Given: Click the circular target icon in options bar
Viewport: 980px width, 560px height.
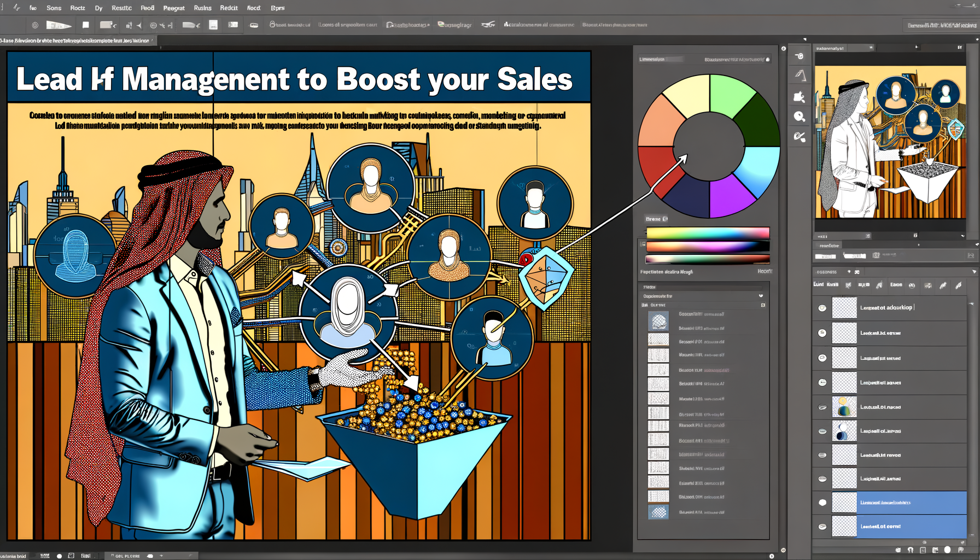Looking at the screenshot, I should click(x=35, y=25).
